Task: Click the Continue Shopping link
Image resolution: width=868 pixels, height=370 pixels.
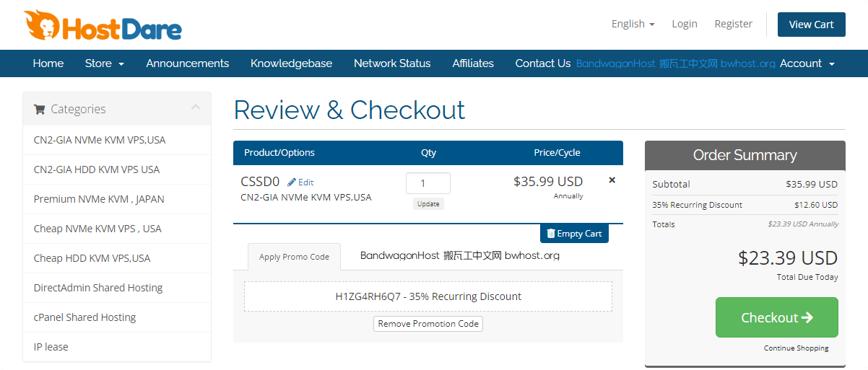Action: coord(797,348)
